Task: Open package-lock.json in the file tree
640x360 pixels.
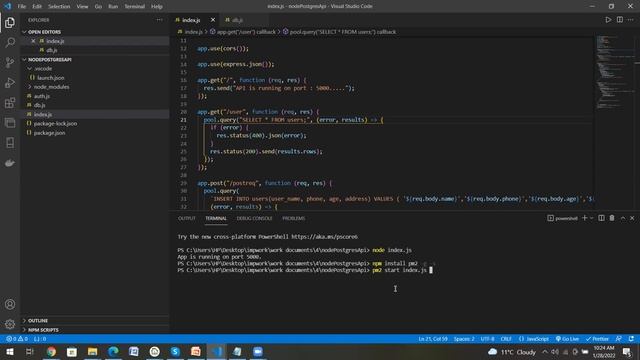Action: (55, 124)
